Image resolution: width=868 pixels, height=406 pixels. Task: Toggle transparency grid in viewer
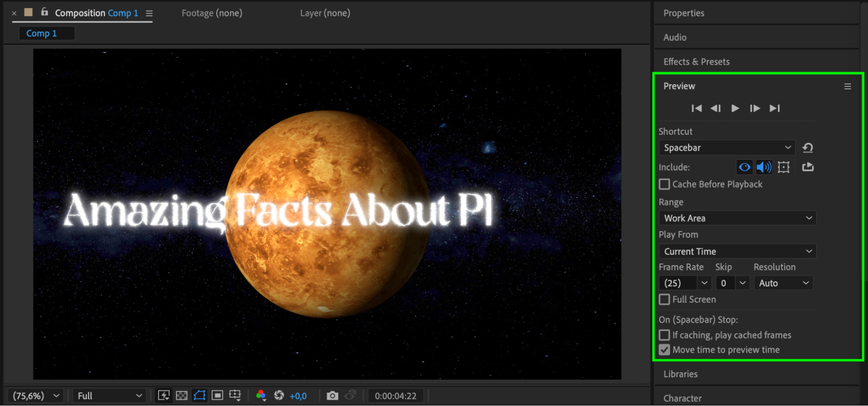182,396
